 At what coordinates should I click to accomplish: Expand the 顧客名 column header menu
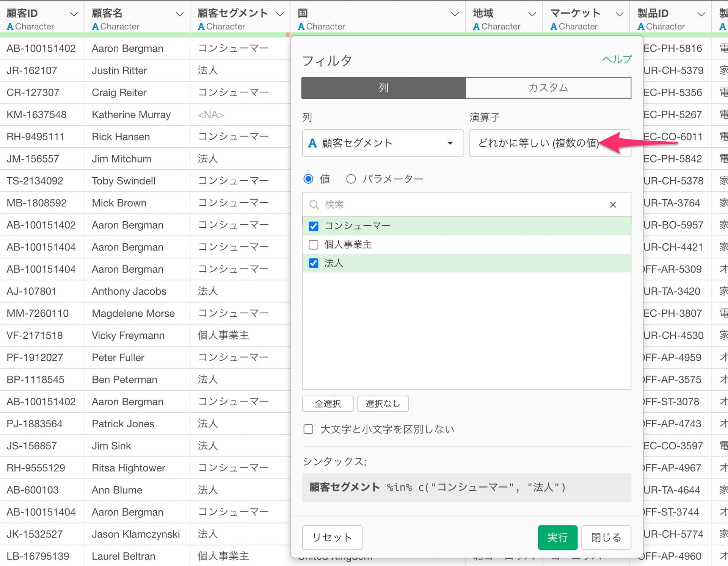point(179,14)
